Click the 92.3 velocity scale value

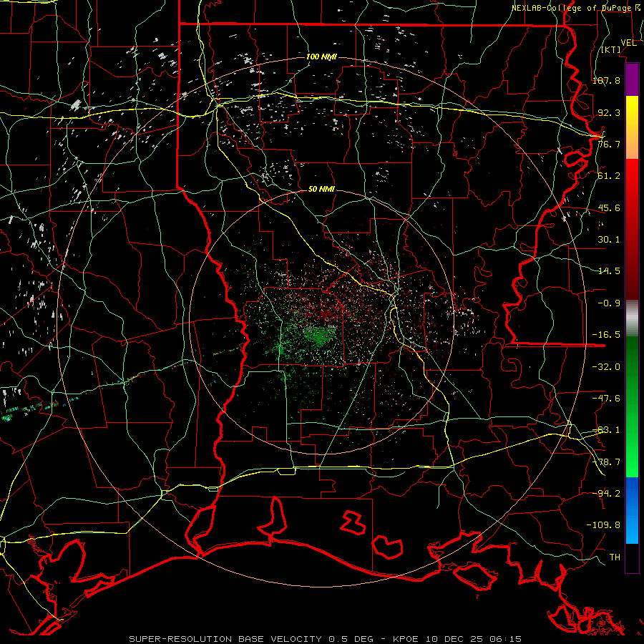pyautogui.click(x=609, y=112)
